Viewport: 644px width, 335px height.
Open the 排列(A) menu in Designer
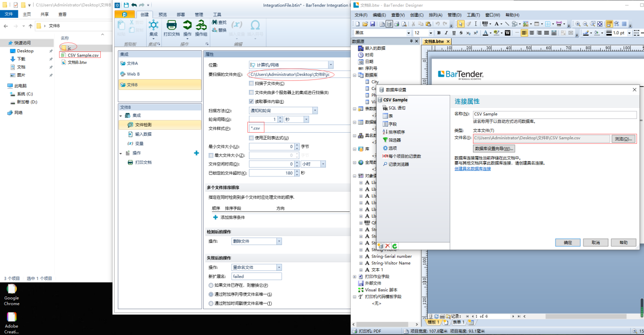pyautogui.click(x=434, y=15)
